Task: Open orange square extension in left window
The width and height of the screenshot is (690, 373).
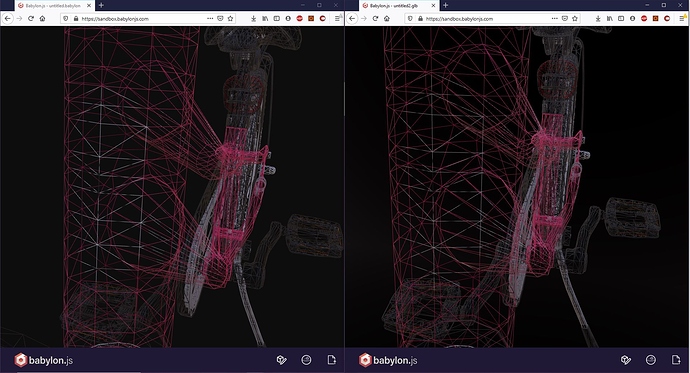Action: (311, 18)
